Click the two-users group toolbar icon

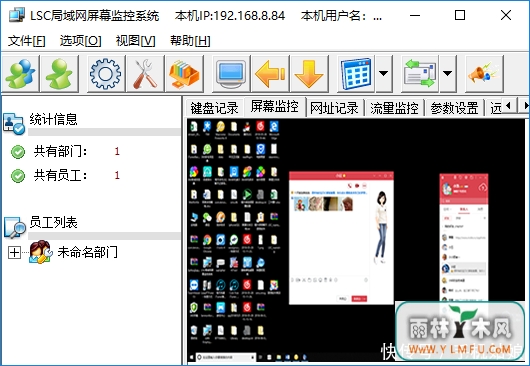[20, 74]
